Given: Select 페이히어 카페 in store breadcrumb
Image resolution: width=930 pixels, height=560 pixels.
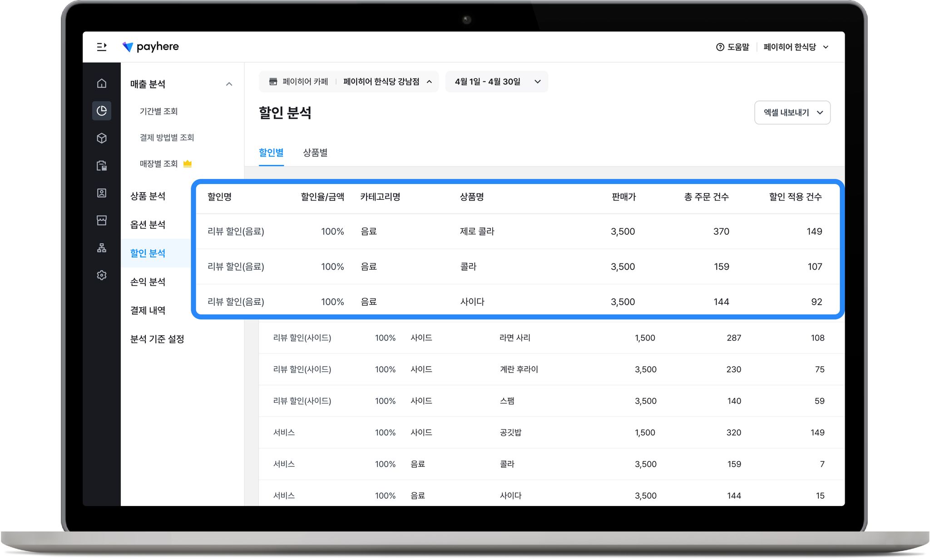Looking at the screenshot, I should coord(305,82).
